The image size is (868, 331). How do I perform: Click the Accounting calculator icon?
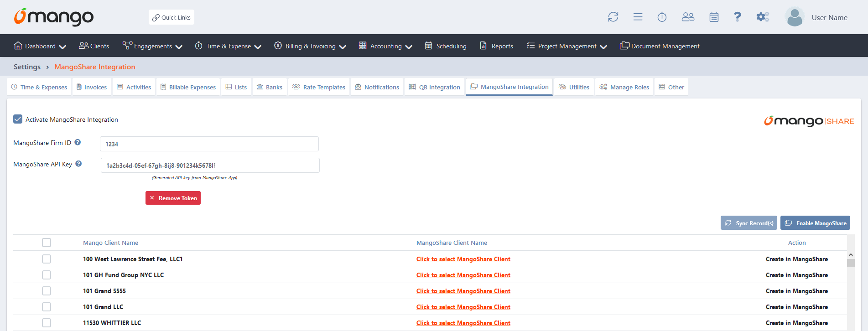(x=363, y=46)
